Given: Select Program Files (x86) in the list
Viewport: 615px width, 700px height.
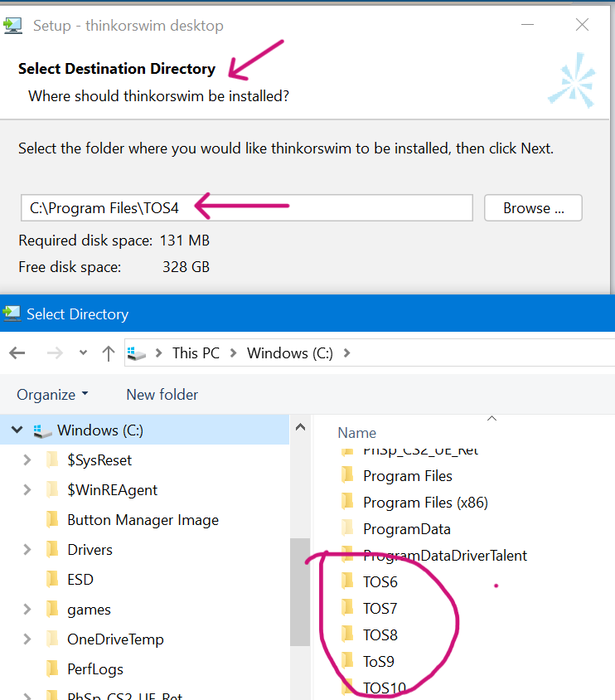Looking at the screenshot, I should (x=425, y=503).
